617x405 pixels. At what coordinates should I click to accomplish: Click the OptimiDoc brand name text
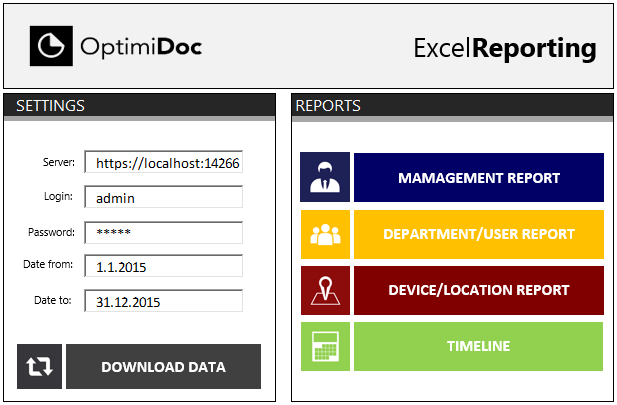point(140,47)
